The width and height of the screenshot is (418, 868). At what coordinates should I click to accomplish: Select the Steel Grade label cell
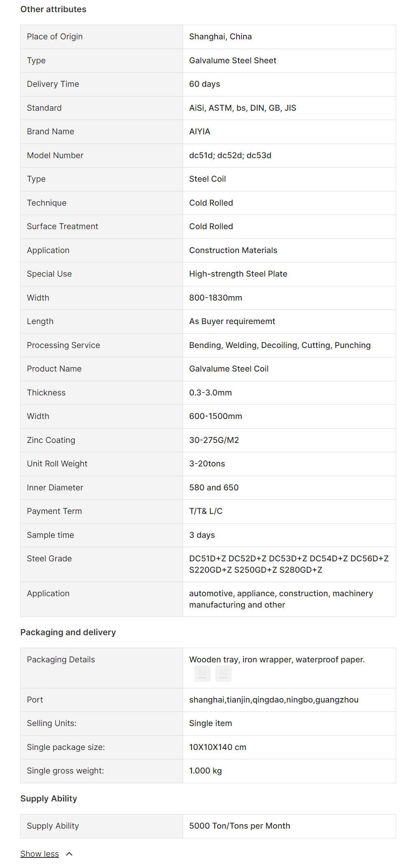click(49, 559)
